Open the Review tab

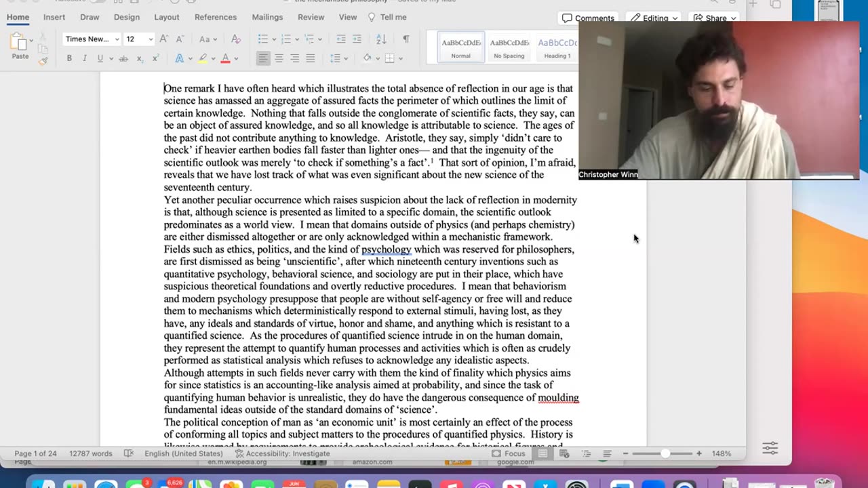311,17
